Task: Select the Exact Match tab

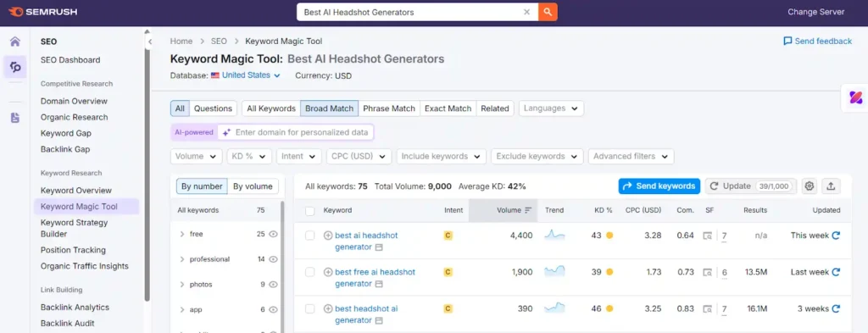Action: point(448,108)
